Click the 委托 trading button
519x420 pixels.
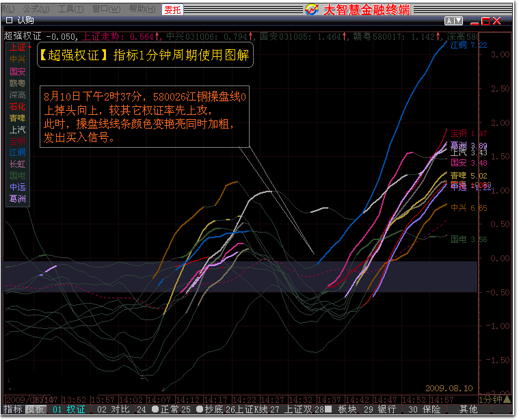tap(172, 10)
